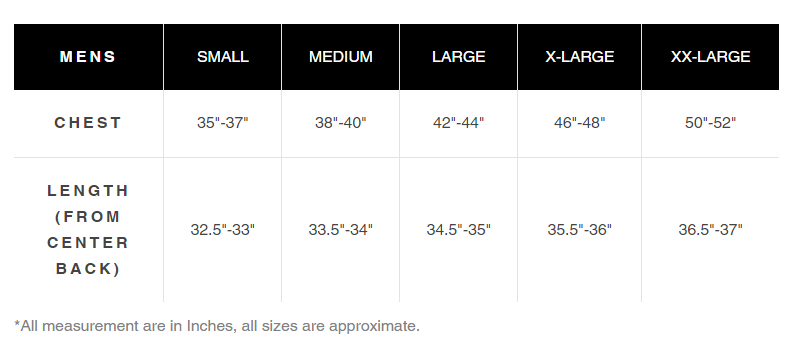
Task: Click the 34.5"-35" length value
Action: 459,230
